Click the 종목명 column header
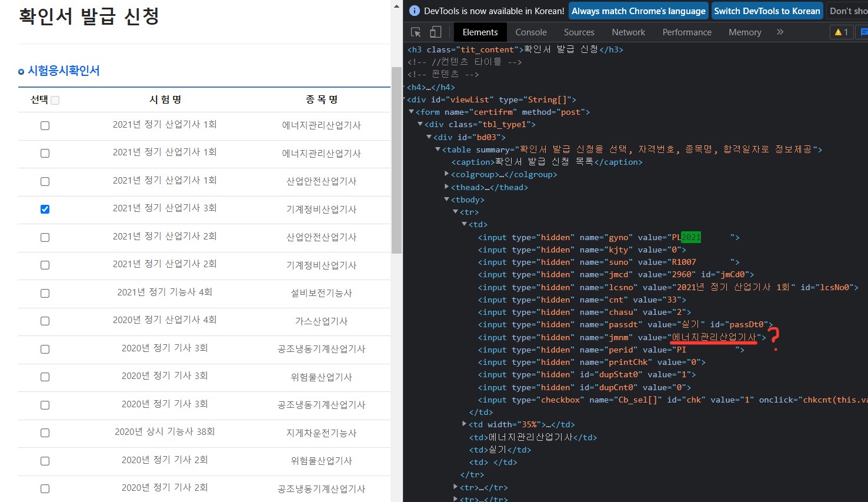868x502 pixels. [x=322, y=99]
